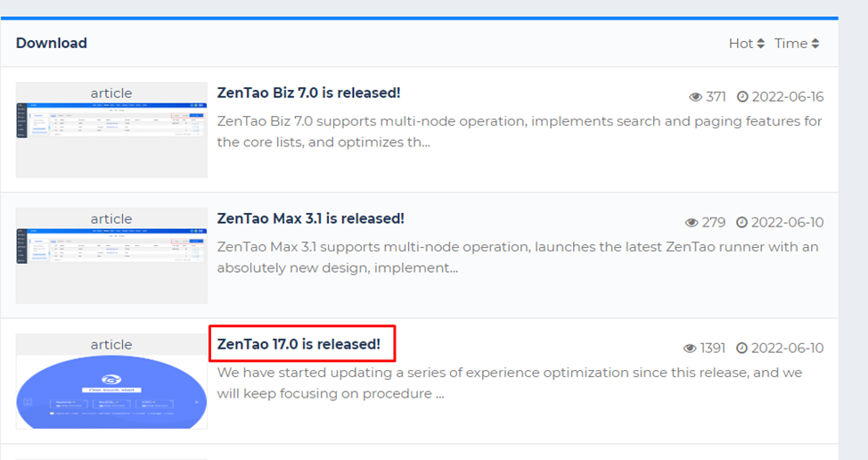Open the ZenTao Max 3.1 is released article
Image resolution: width=868 pixels, height=460 pixels.
click(x=310, y=218)
